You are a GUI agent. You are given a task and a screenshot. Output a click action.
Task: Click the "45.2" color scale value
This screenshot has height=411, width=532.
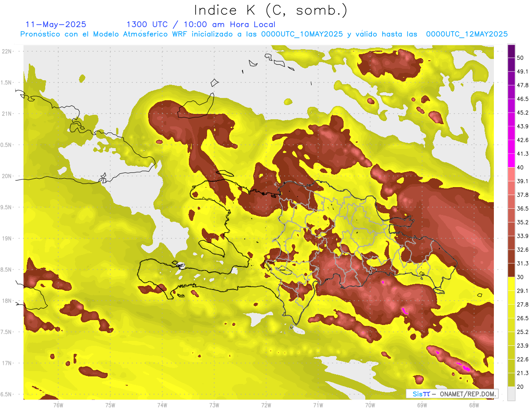pyautogui.click(x=523, y=113)
